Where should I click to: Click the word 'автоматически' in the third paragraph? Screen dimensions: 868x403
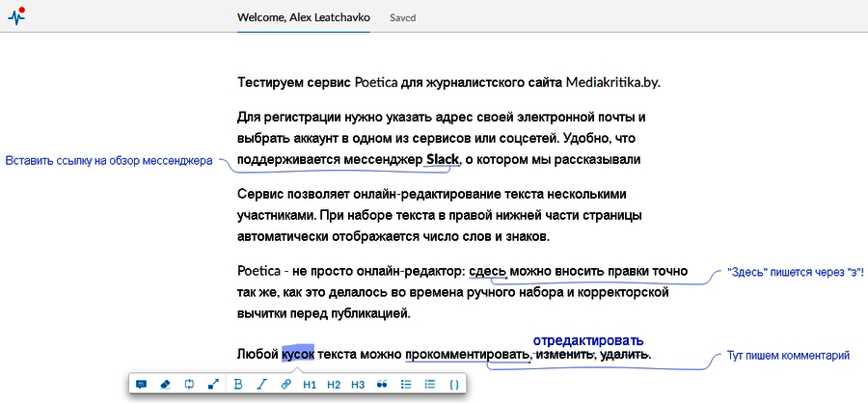[x=283, y=237]
